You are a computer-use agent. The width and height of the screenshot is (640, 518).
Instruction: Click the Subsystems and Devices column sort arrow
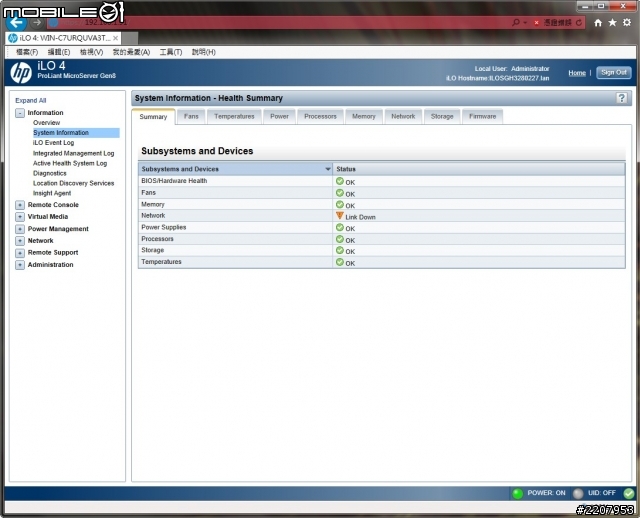pos(327,169)
